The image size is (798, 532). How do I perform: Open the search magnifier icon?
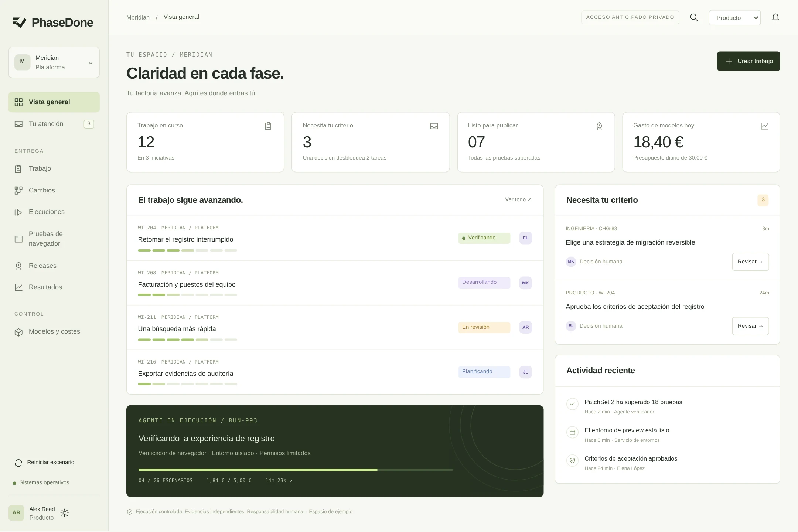[x=694, y=18]
